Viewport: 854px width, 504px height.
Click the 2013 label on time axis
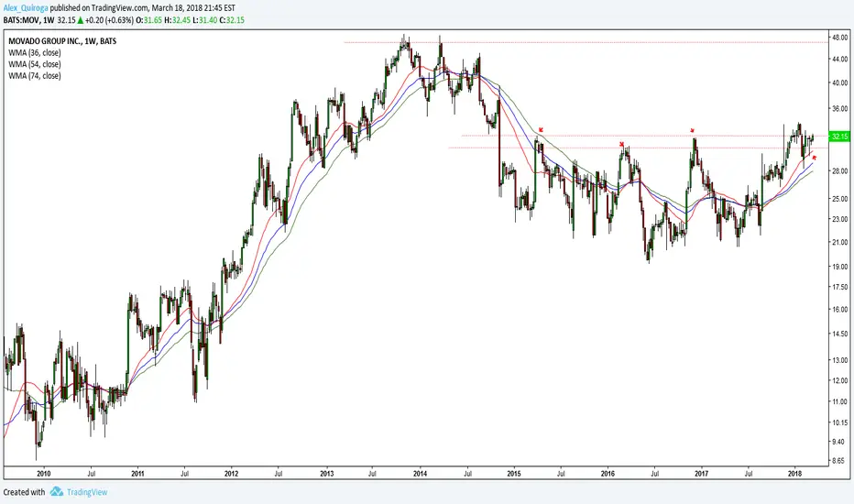tap(326, 474)
